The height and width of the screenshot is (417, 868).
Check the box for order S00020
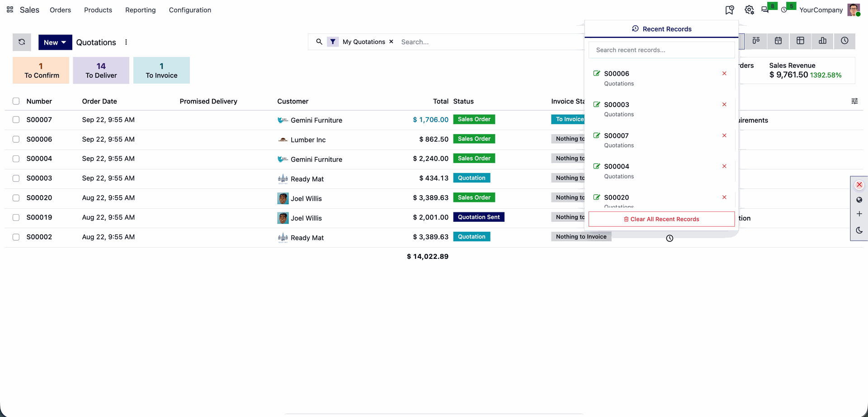click(16, 198)
